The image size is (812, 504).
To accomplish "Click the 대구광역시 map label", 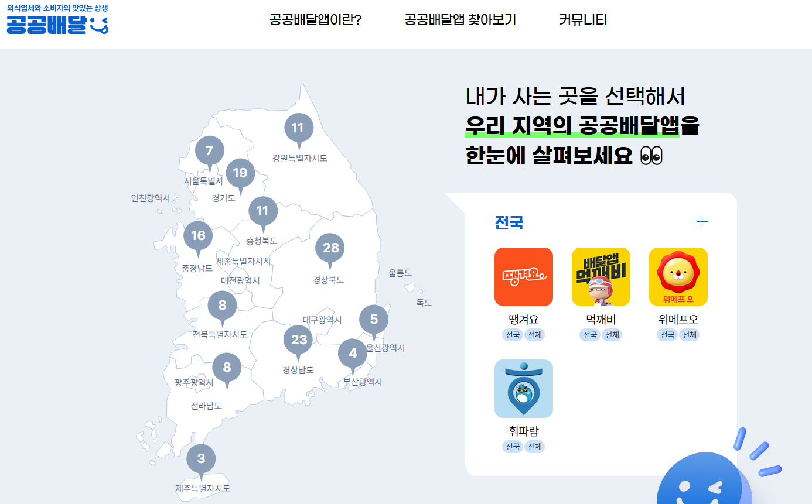I will tap(322, 320).
